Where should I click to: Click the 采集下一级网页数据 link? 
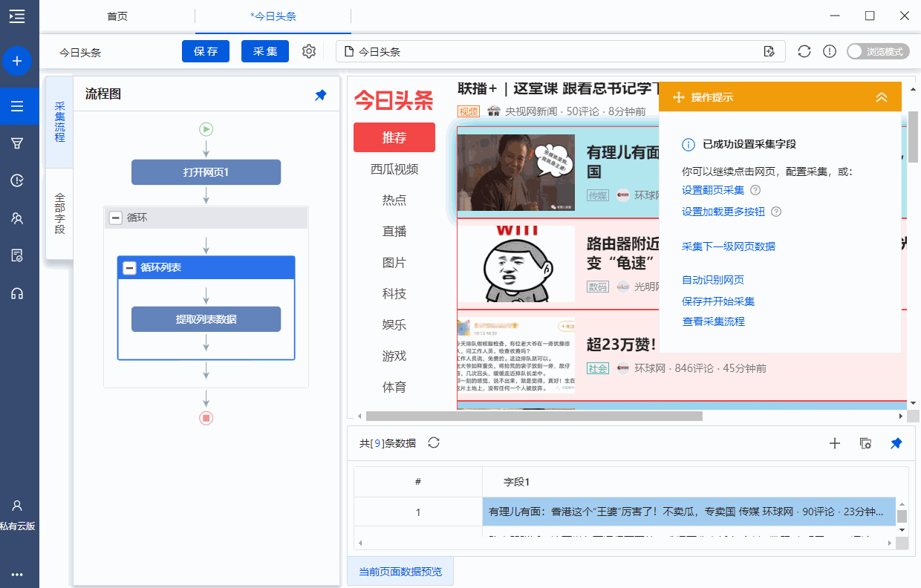point(729,246)
